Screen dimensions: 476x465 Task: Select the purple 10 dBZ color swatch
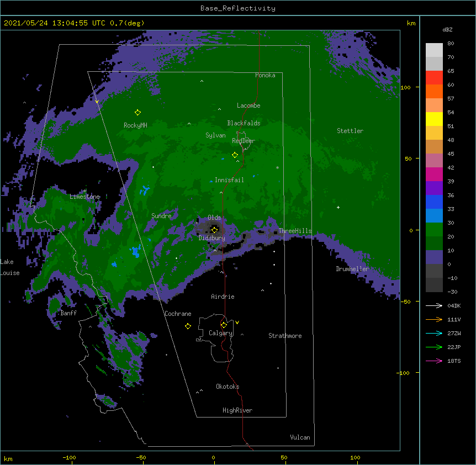click(434, 257)
